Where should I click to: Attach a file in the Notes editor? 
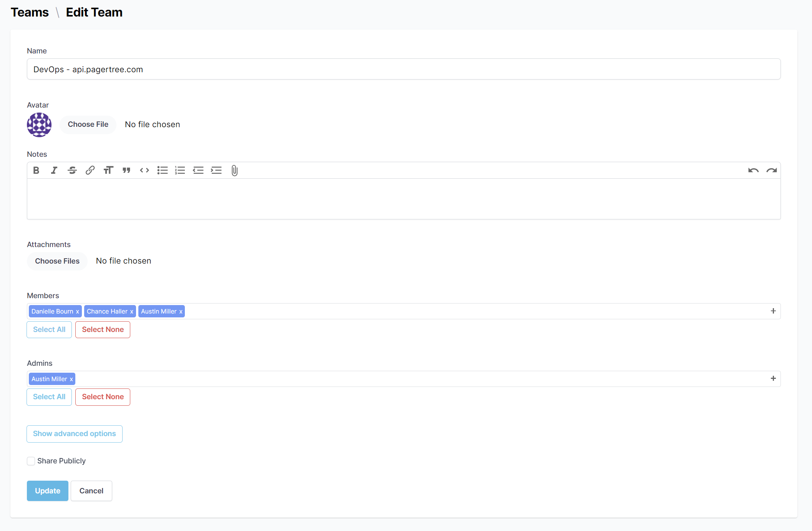234,170
